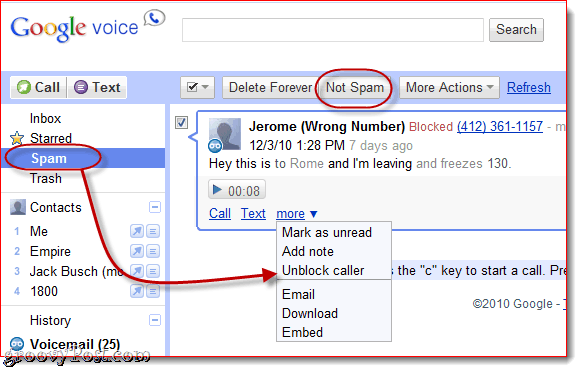Viewport: 582px width, 372px height.
Task: Click call icon next to Me contact
Action: (137, 231)
